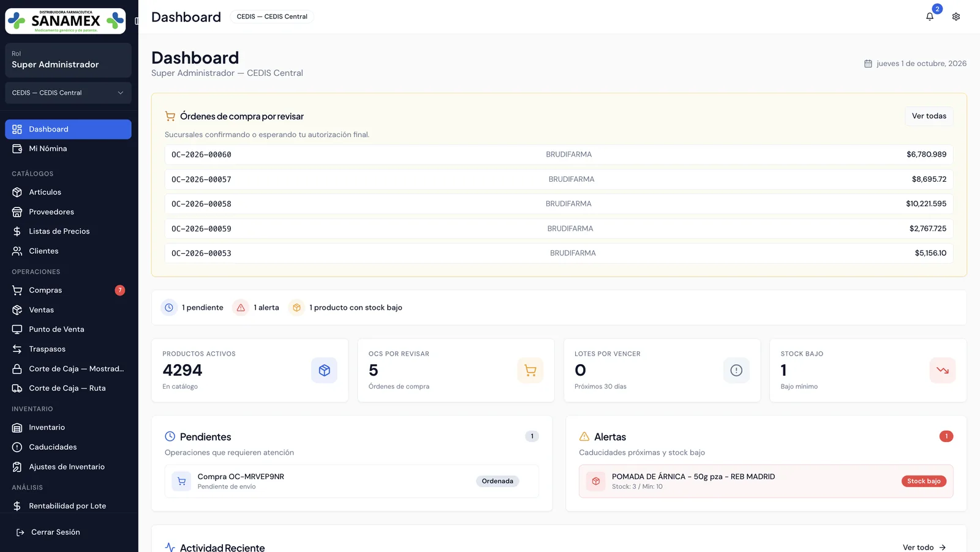This screenshot has width=980, height=552.
Task: Click the Traspasos arrows icon
Action: click(x=17, y=349)
